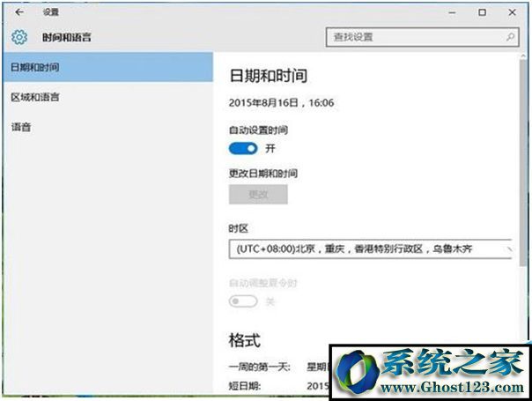The image size is (532, 401).
Task: Close the 设置 window
Action: tap(513, 12)
